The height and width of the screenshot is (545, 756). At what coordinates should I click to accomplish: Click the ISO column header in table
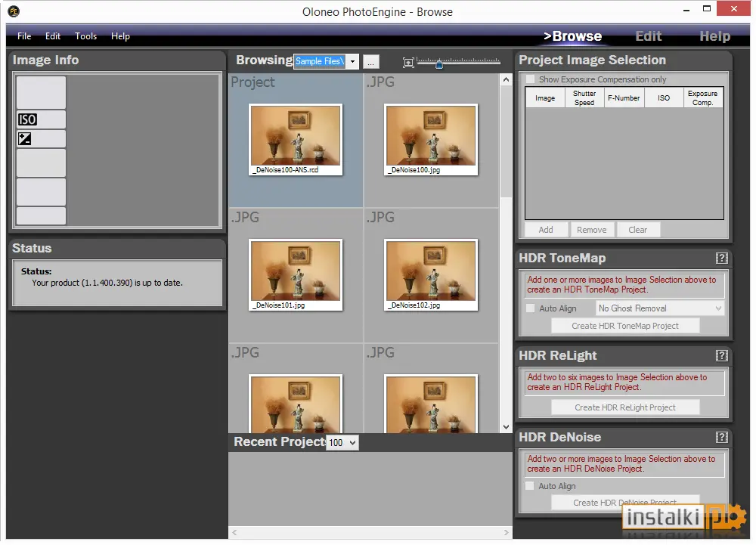664,98
